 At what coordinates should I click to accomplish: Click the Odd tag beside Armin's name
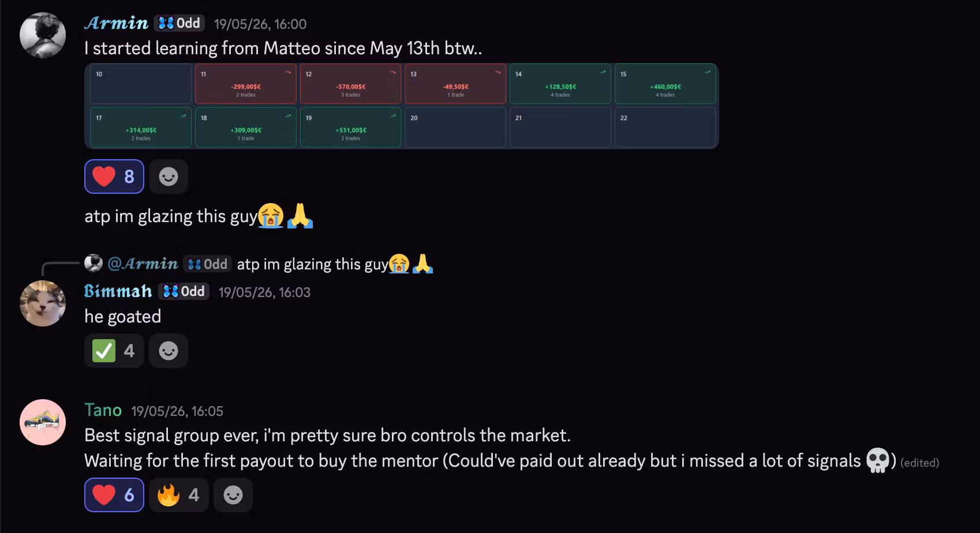click(179, 23)
